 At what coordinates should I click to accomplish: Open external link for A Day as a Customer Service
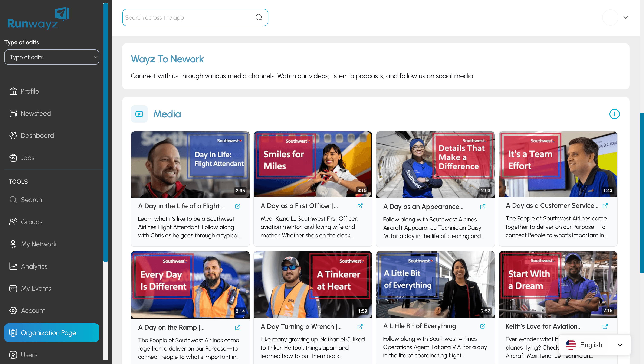(x=605, y=206)
